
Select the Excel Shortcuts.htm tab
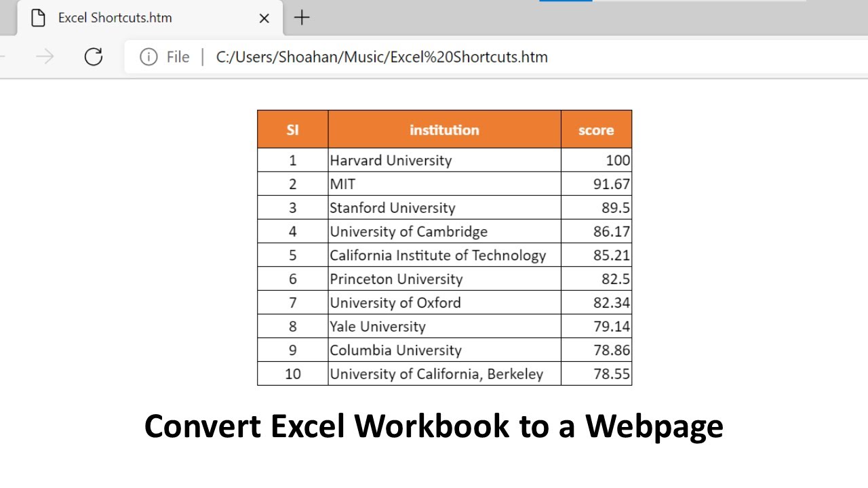point(151,18)
